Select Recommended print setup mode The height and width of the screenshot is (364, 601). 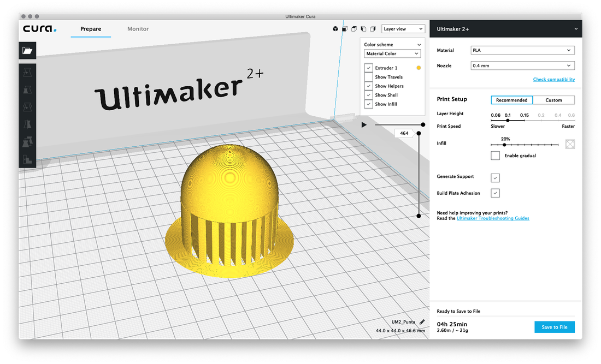tap(512, 100)
